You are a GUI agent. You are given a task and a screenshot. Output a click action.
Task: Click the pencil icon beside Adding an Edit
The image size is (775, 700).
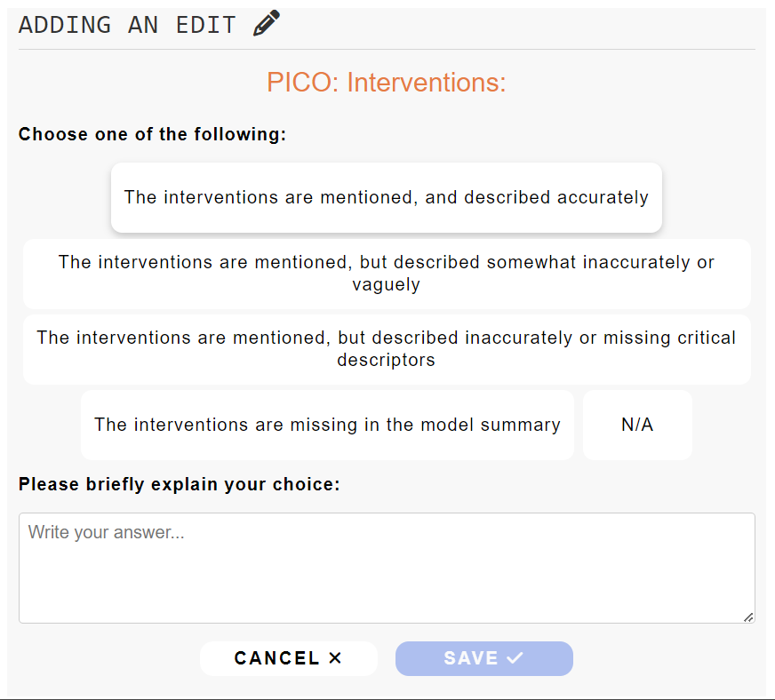pyautogui.click(x=267, y=23)
